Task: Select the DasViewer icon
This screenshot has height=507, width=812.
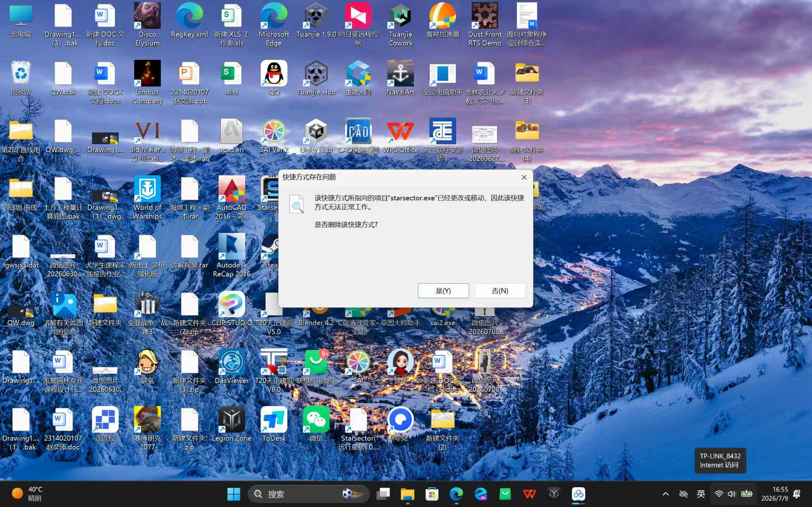Action: (x=232, y=367)
